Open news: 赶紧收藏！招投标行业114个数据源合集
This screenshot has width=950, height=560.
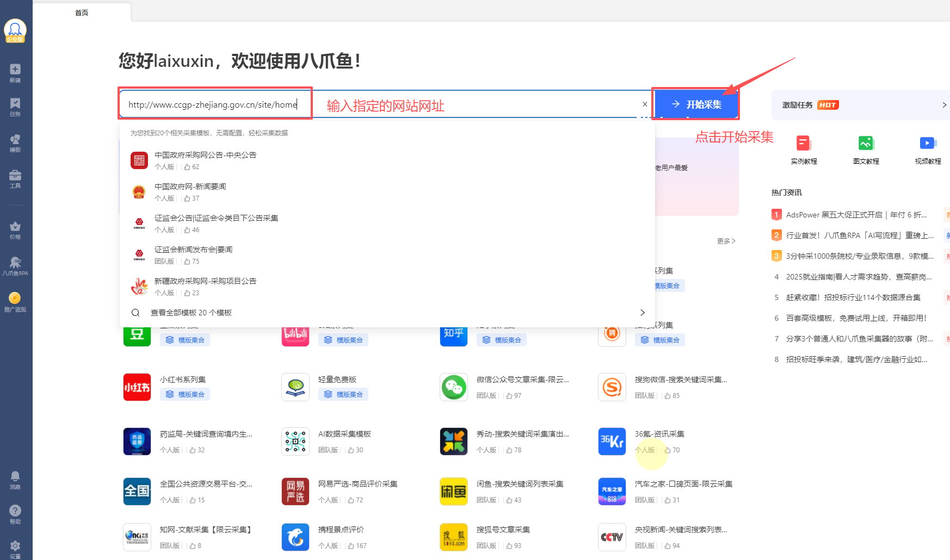click(853, 297)
